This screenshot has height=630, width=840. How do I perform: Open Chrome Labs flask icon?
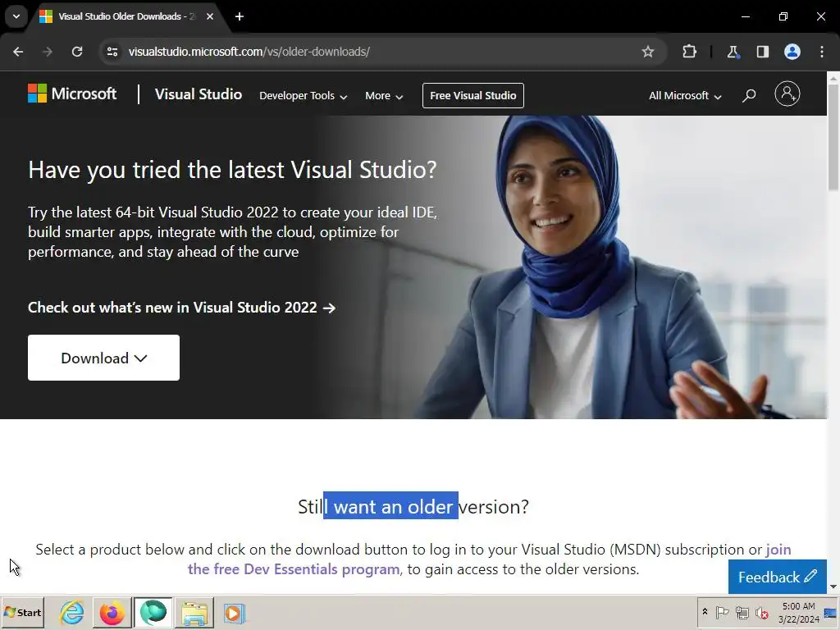point(733,52)
